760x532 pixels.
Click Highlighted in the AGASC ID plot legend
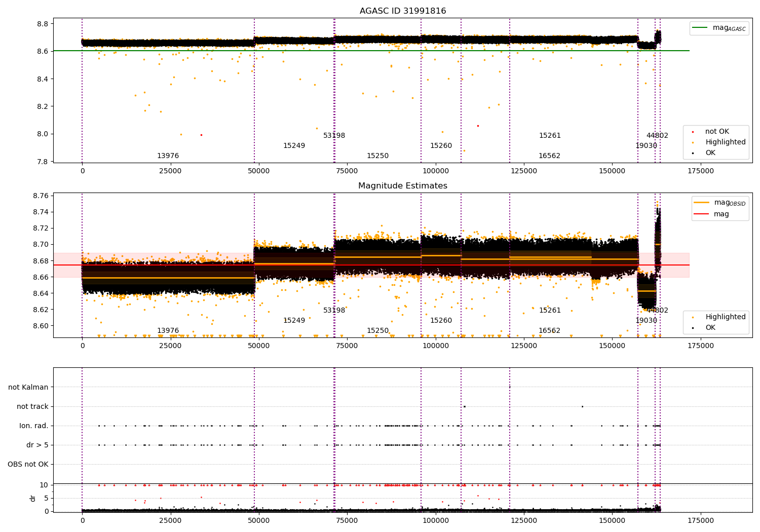719,142
